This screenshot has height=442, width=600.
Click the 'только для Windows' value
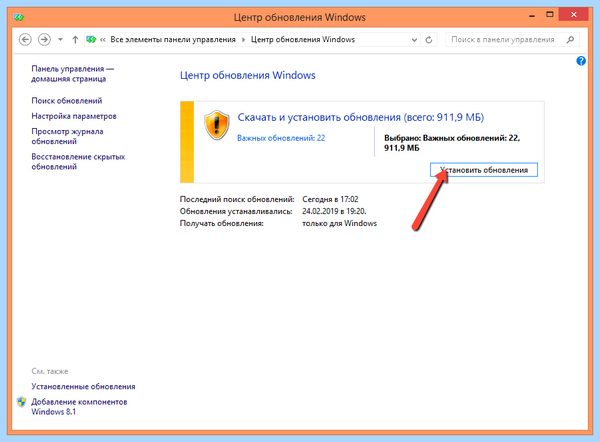339,223
